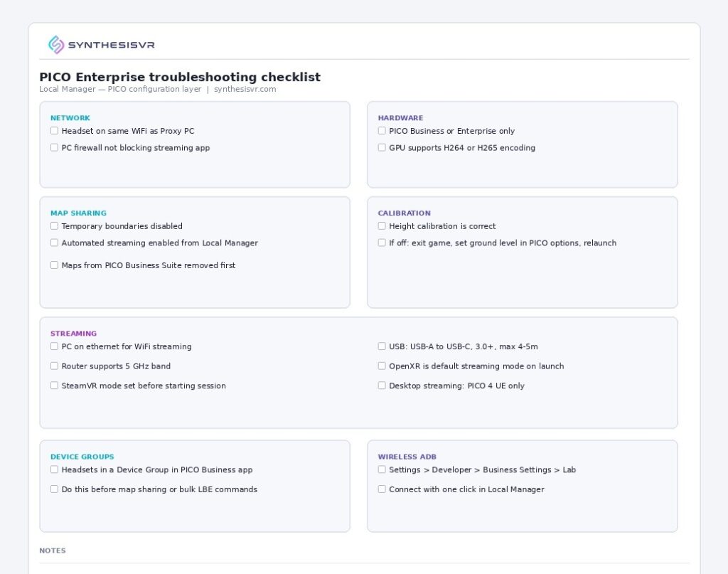This screenshot has height=574, width=728.
Task: Tick 'Automated streaming enabled from Local Manager'
Action: pyautogui.click(x=54, y=243)
